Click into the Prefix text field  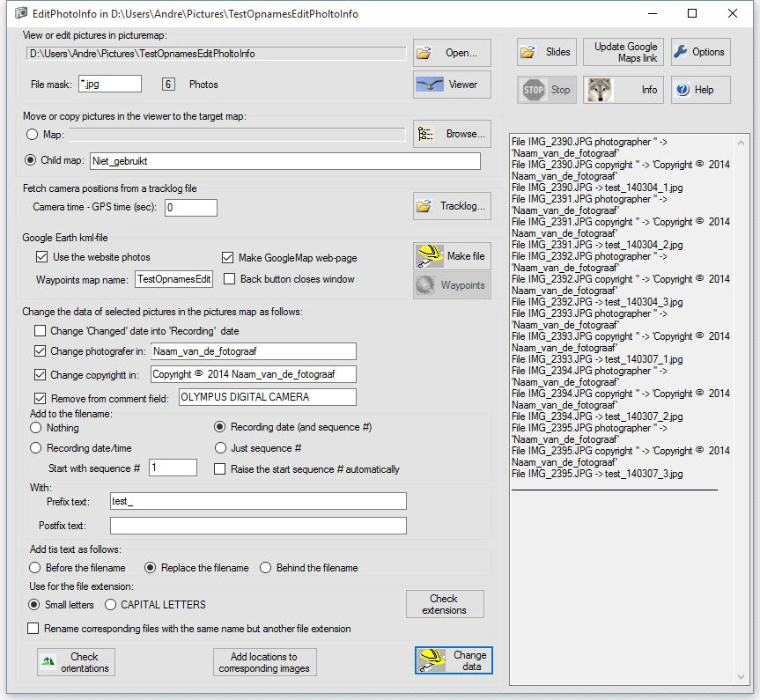pyautogui.click(x=257, y=501)
